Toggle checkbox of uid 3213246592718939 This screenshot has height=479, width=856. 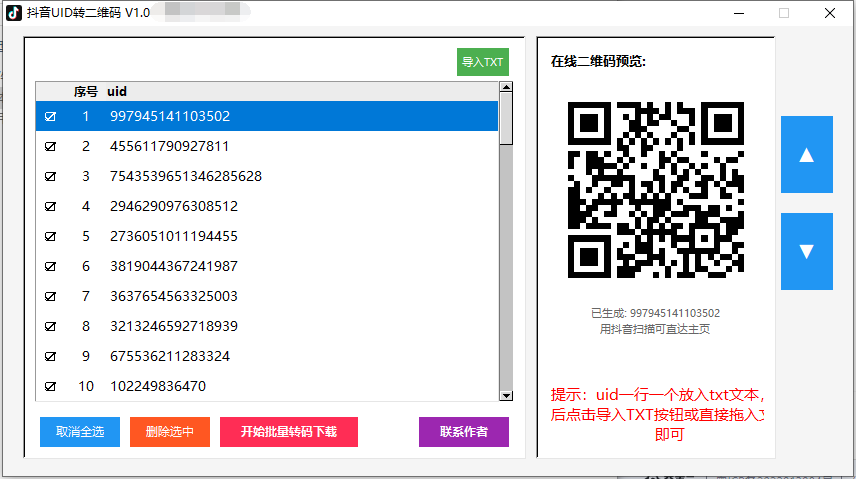50,327
